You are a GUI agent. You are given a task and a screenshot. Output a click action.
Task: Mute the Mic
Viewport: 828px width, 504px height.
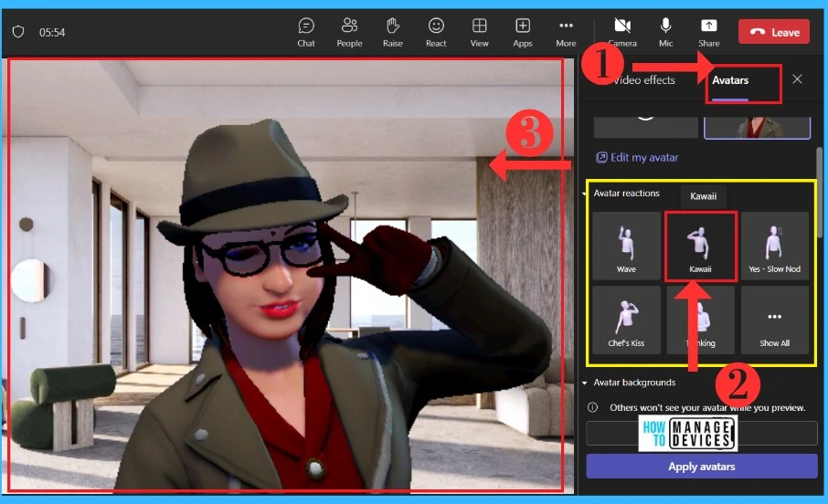pyautogui.click(x=666, y=31)
